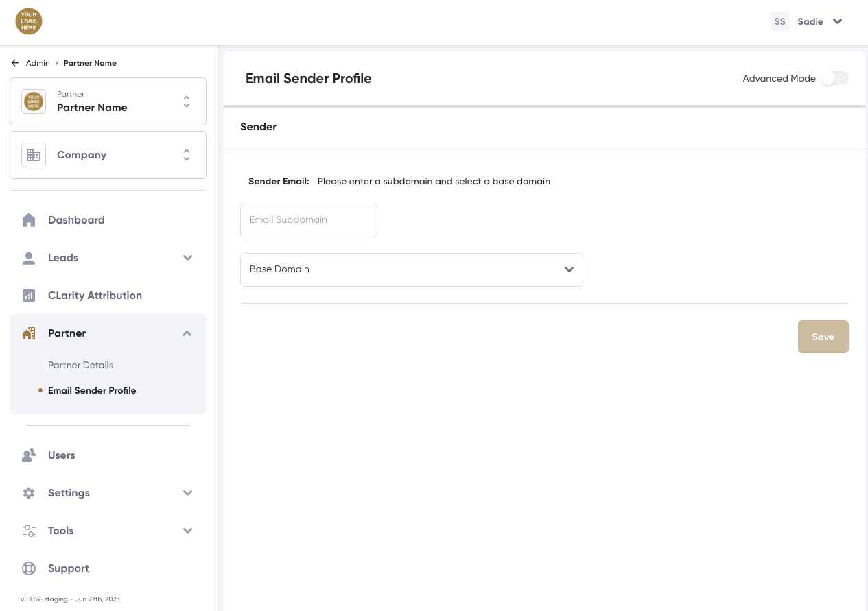Click the Dashboard home icon
868x611 pixels.
click(29, 220)
